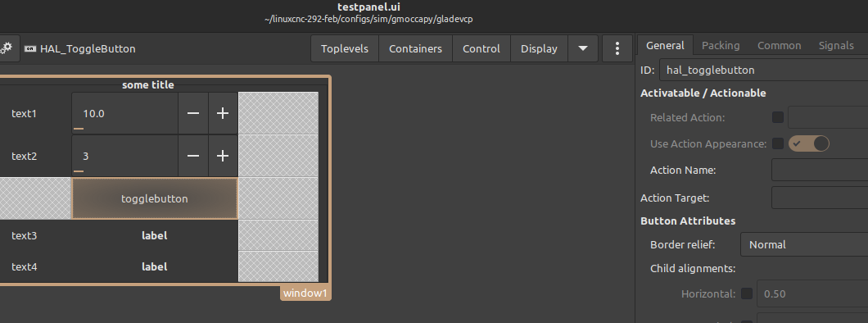
Task: Click the gears settings icon at top left
Action: pos(7,48)
